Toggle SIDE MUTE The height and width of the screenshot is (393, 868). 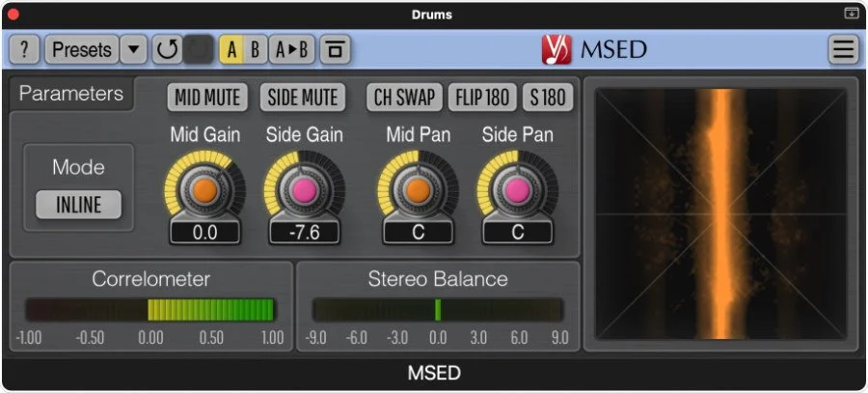(303, 98)
